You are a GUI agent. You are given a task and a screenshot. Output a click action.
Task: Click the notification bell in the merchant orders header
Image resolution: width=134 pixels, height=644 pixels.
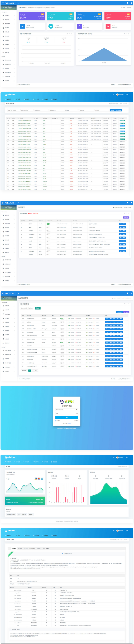(113, 95)
